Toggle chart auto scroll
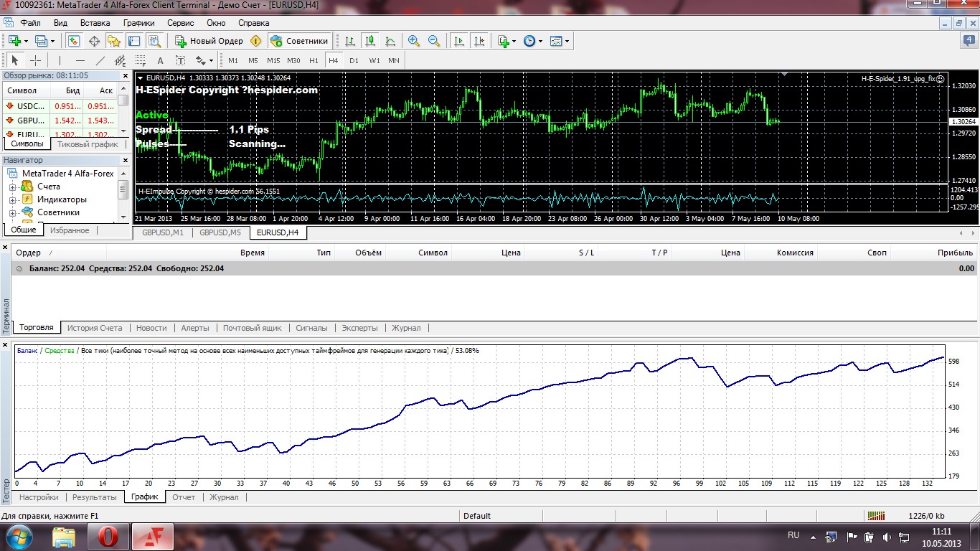Image resolution: width=980 pixels, height=551 pixels. point(459,41)
